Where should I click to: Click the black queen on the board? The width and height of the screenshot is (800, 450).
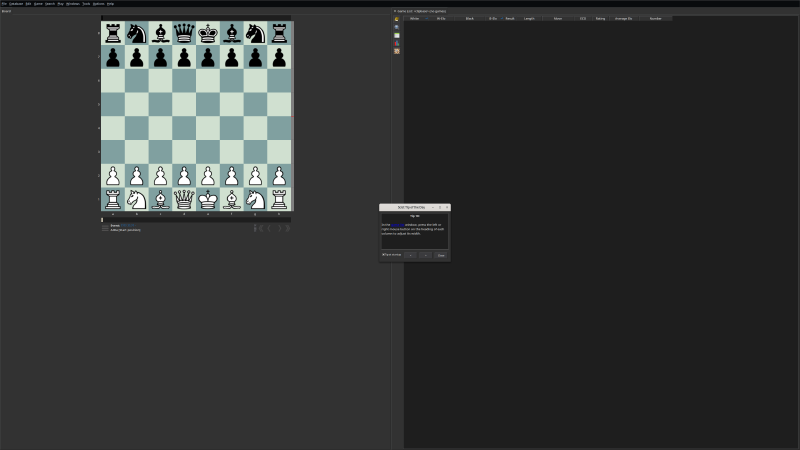tap(184, 33)
